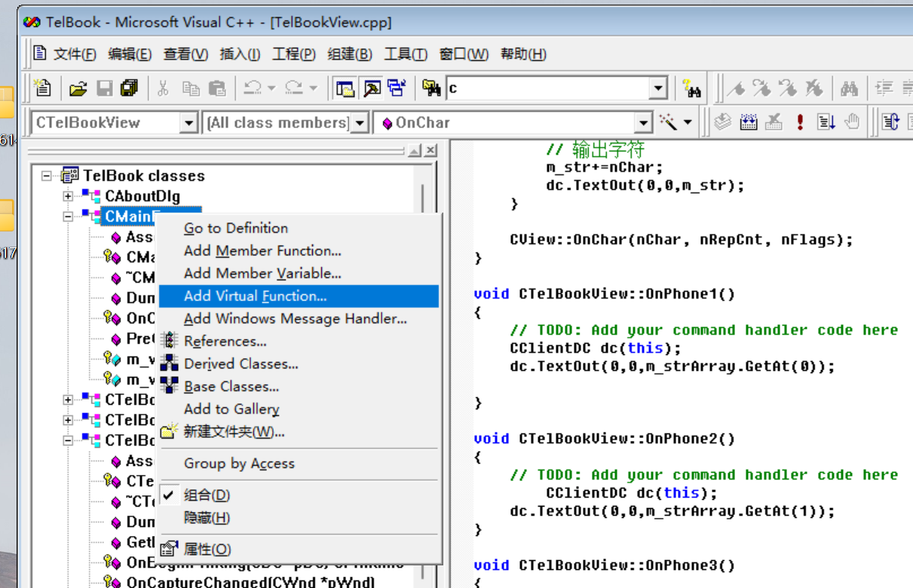Click the Open file folder icon
Viewport: 913px width, 588px height.
(78, 88)
